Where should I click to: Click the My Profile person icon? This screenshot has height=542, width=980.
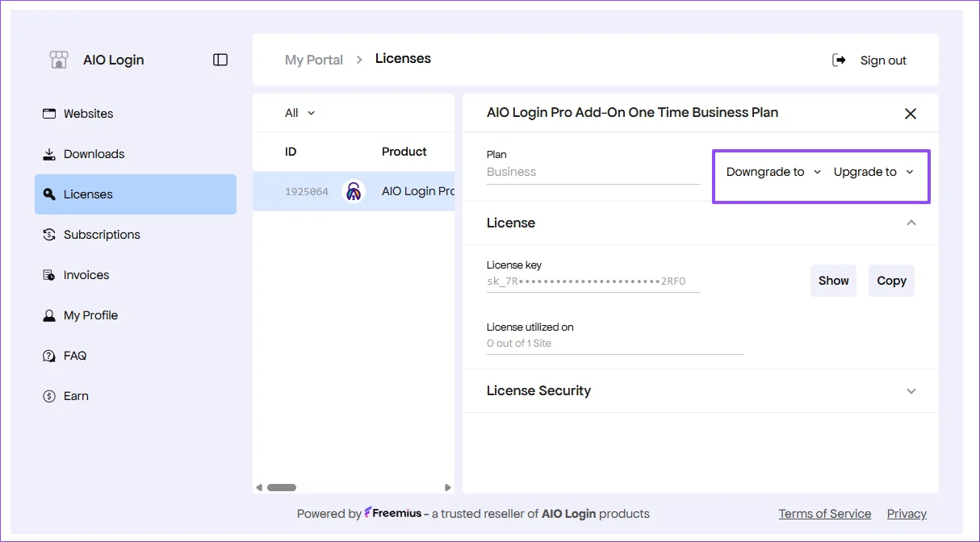click(49, 315)
